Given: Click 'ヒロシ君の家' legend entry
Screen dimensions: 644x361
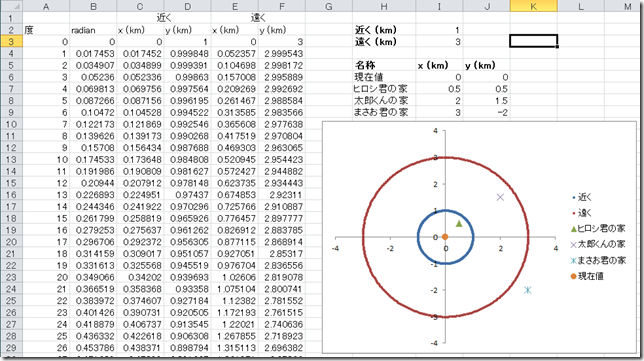Looking at the screenshot, I should 598,229.
